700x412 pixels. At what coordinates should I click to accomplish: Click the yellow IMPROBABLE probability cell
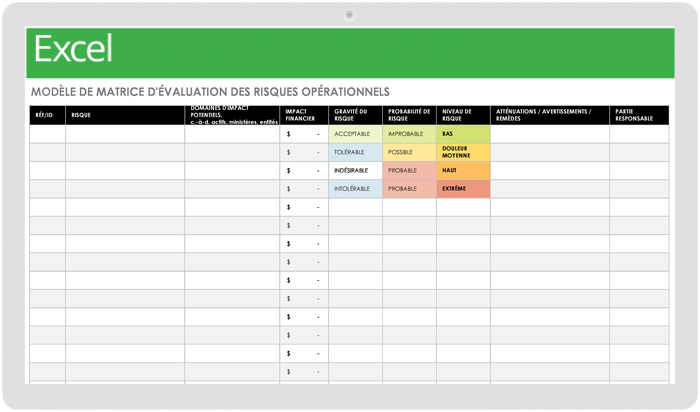click(x=409, y=134)
